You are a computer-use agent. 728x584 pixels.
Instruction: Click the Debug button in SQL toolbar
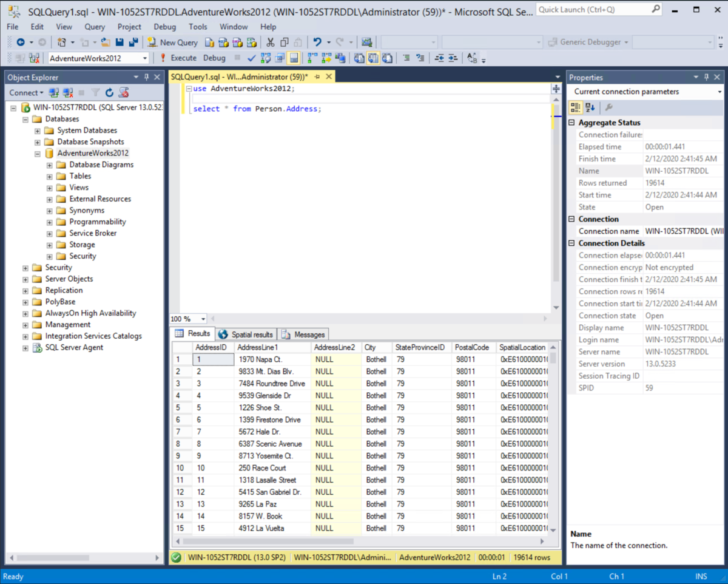[x=214, y=58]
